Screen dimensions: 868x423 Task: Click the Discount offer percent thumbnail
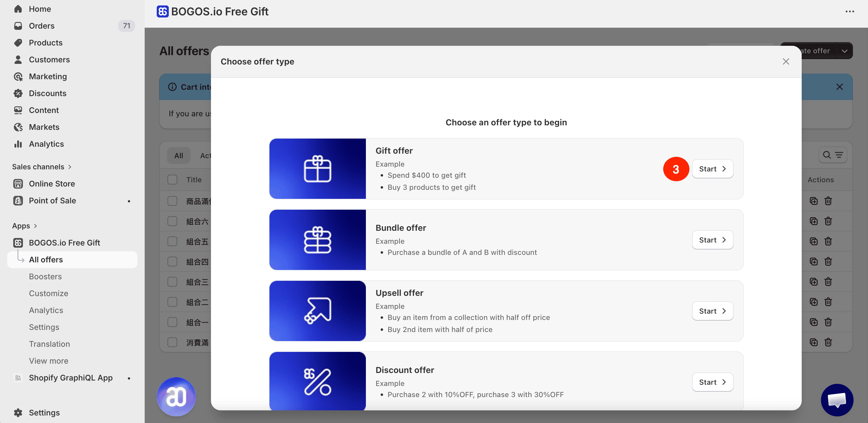[x=317, y=381]
